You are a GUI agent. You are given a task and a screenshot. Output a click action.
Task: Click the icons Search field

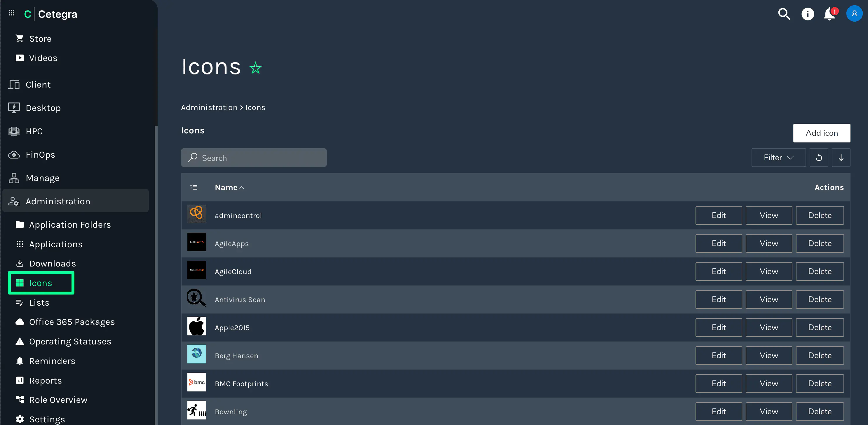[x=254, y=157]
